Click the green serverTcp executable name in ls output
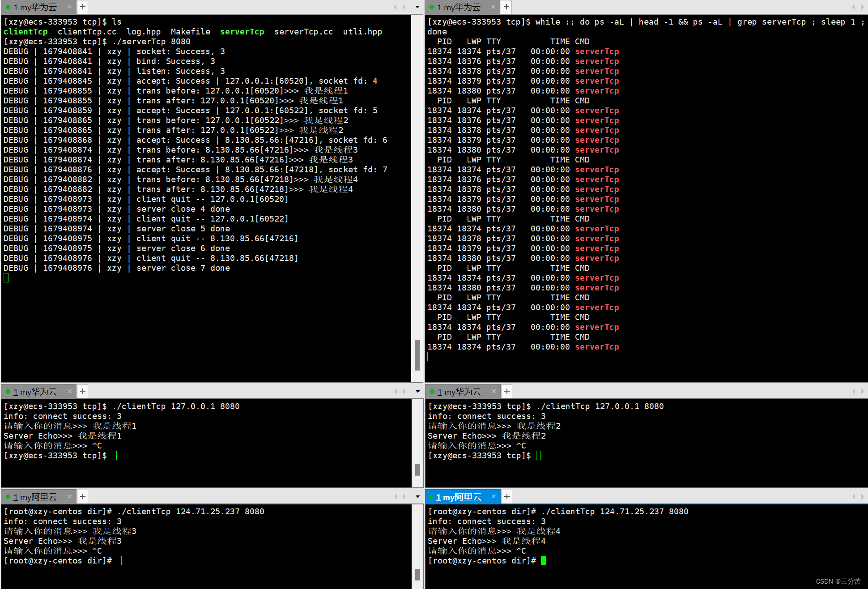This screenshot has height=589, width=868. click(x=242, y=32)
